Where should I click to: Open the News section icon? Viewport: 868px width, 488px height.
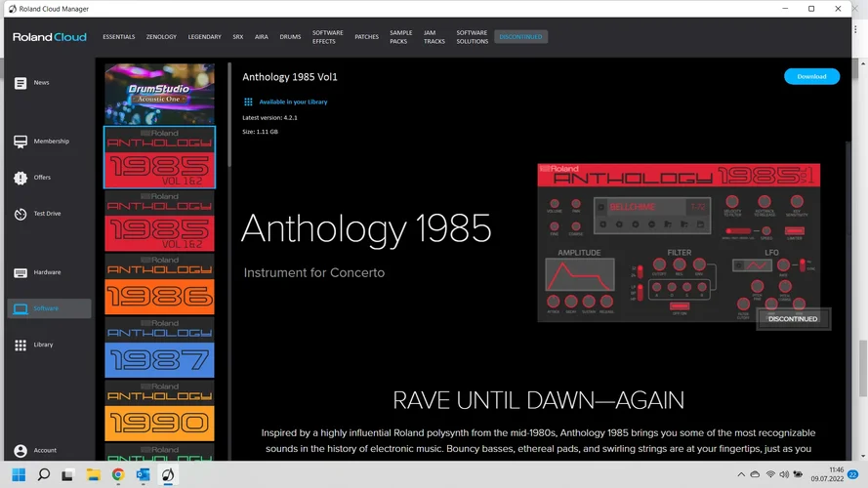21,83
